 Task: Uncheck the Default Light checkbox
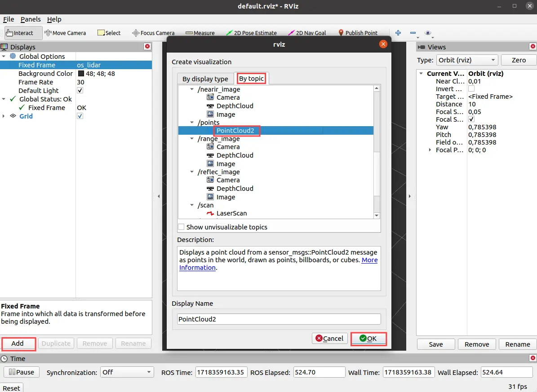[x=80, y=91]
